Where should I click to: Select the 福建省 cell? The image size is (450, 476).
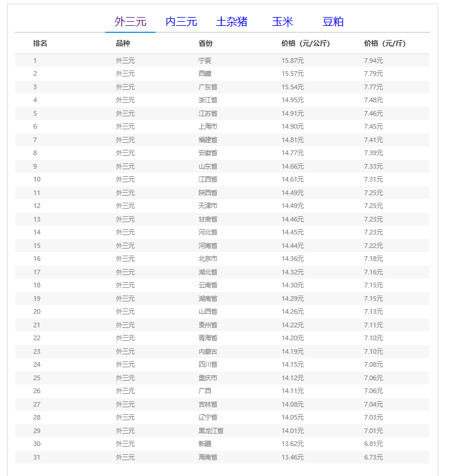[208, 140]
